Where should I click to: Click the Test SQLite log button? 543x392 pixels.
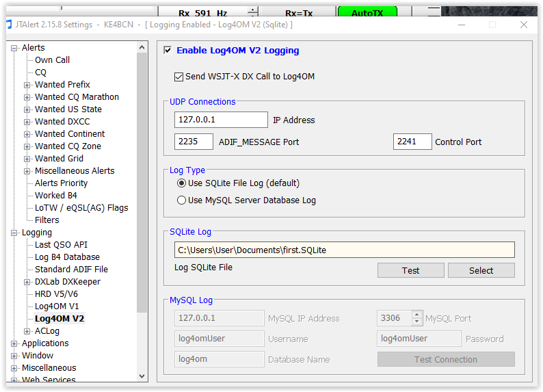pos(411,270)
